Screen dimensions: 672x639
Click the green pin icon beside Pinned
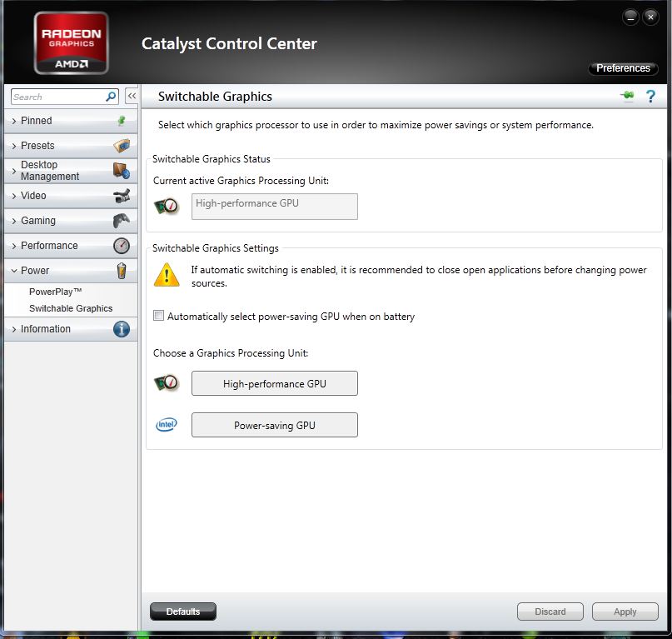pos(122,121)
